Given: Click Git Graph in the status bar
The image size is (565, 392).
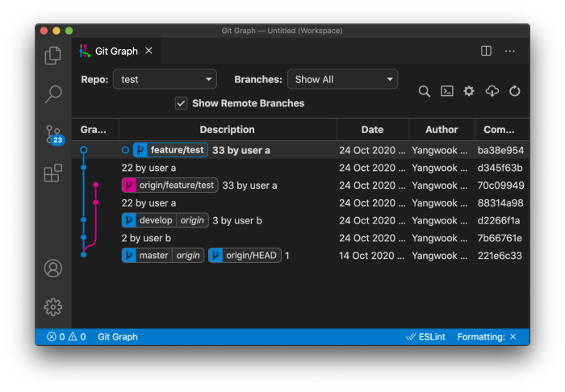Looking at the screenshot, I should click(118, 336).
